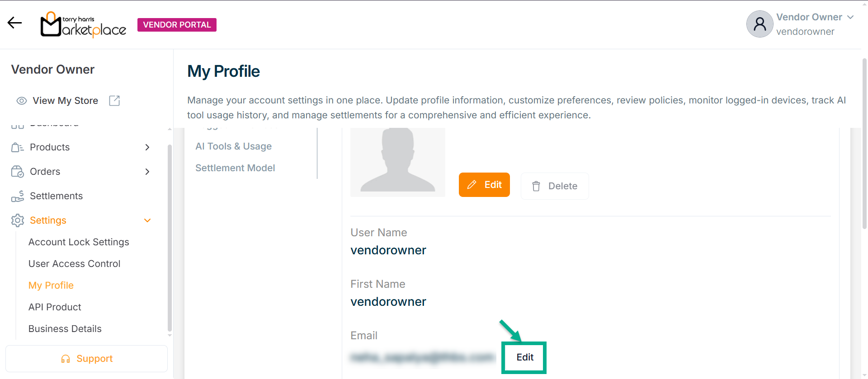This screenshot has width=868, height=379.
Task: Click the Support button
Action: coord(86,359)
